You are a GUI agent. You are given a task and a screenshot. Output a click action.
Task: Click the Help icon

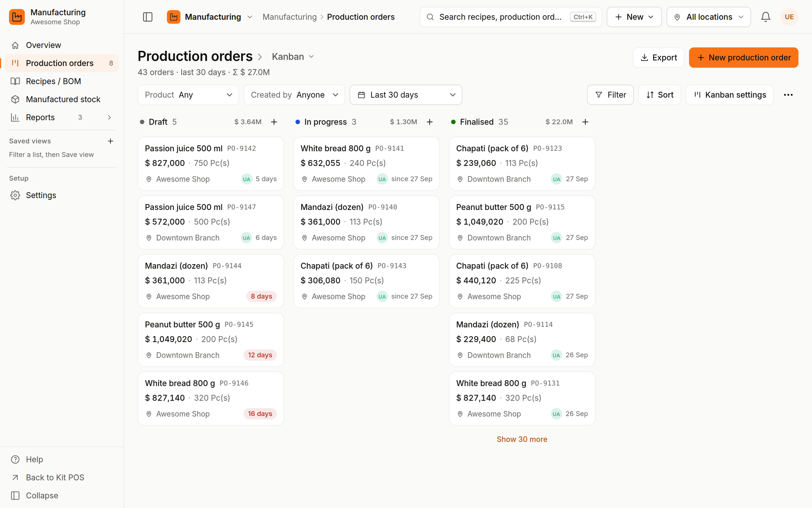[15, 459]
